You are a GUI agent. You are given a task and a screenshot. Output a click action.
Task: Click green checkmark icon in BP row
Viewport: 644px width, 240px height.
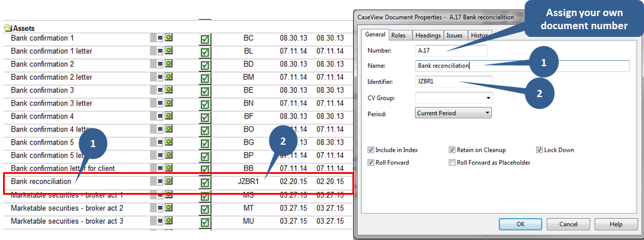click(205, 158)
